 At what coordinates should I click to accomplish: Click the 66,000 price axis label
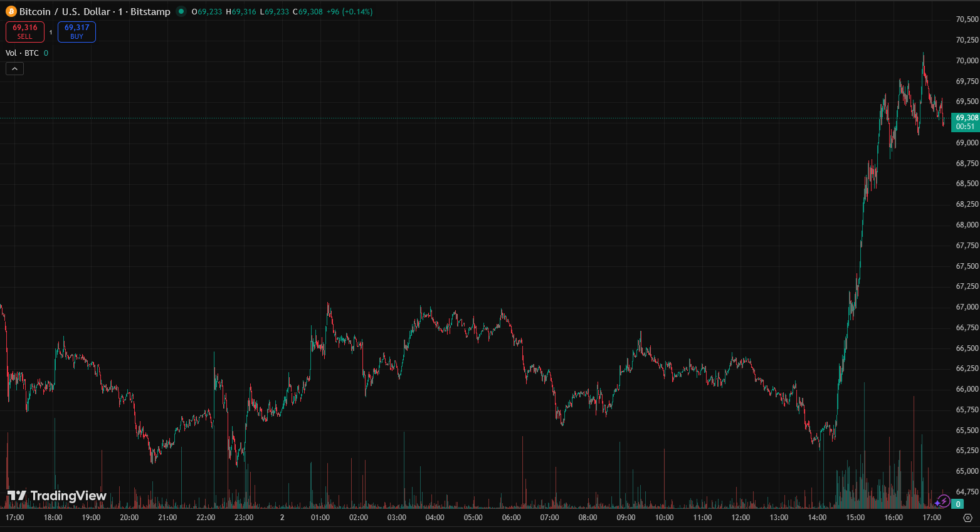[x=967, y=389]
